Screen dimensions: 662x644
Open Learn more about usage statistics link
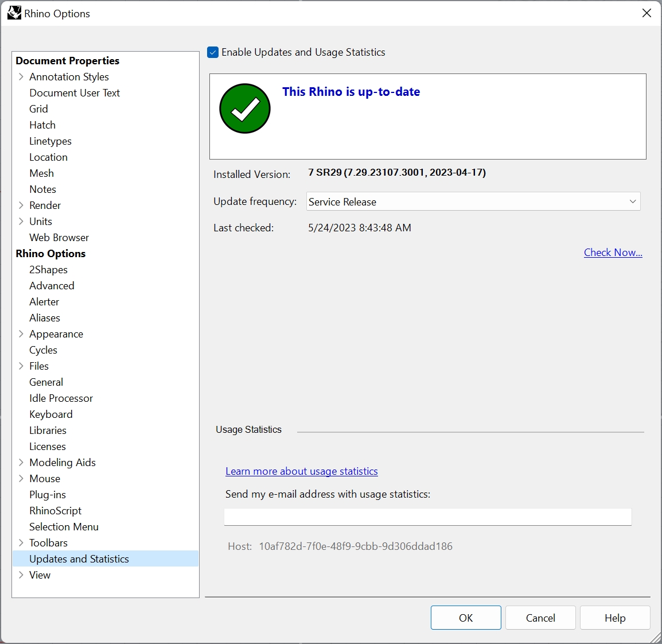point(301,471)
